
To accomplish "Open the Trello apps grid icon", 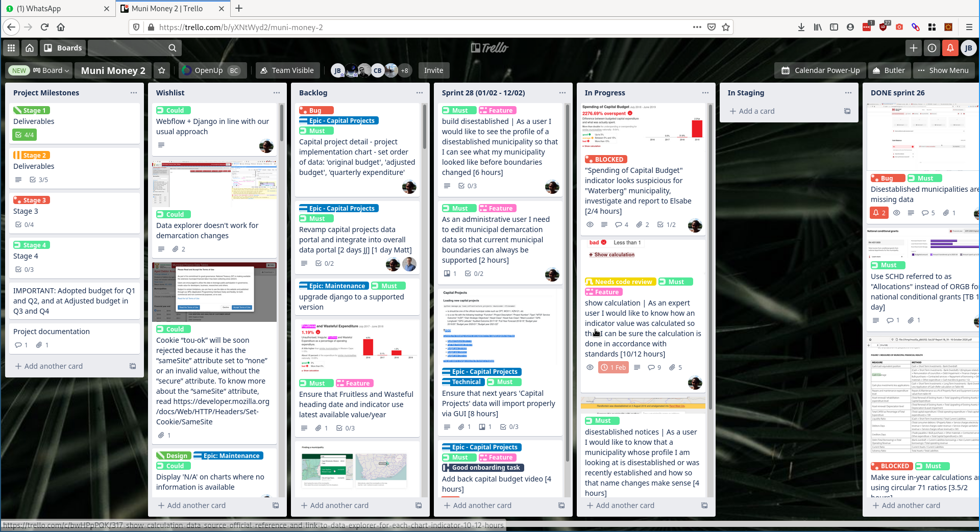I will (x=11, y=48).
